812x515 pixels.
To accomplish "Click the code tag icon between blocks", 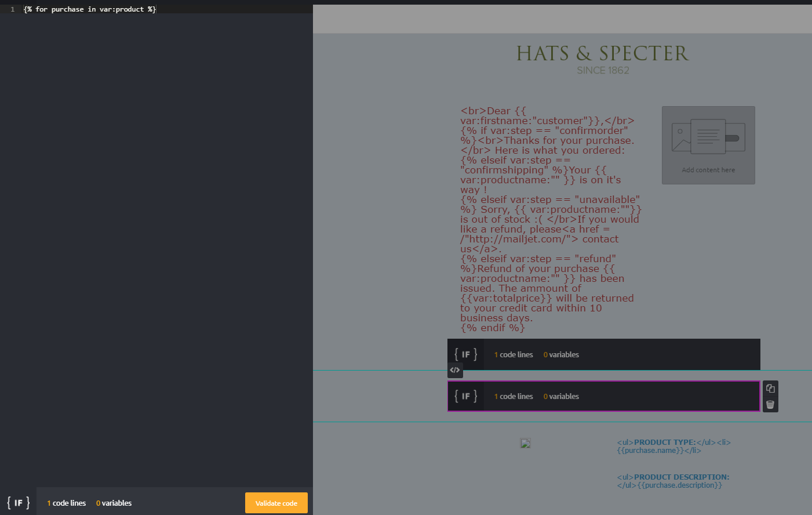I will (455, 370).
